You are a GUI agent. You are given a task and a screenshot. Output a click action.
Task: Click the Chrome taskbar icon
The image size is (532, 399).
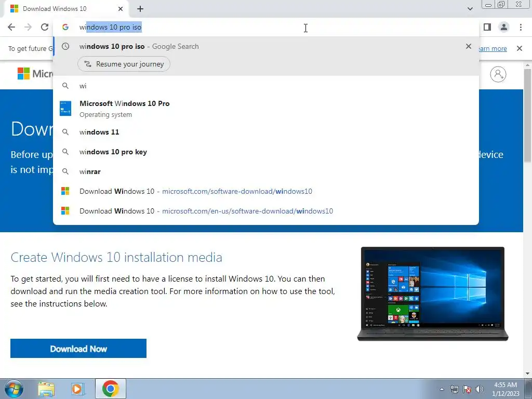point(111,389)
